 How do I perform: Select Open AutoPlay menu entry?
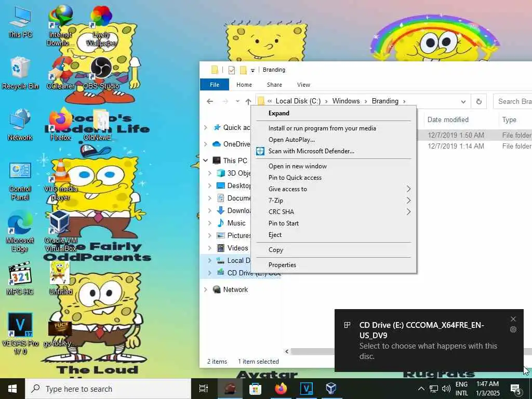[334, 140]
